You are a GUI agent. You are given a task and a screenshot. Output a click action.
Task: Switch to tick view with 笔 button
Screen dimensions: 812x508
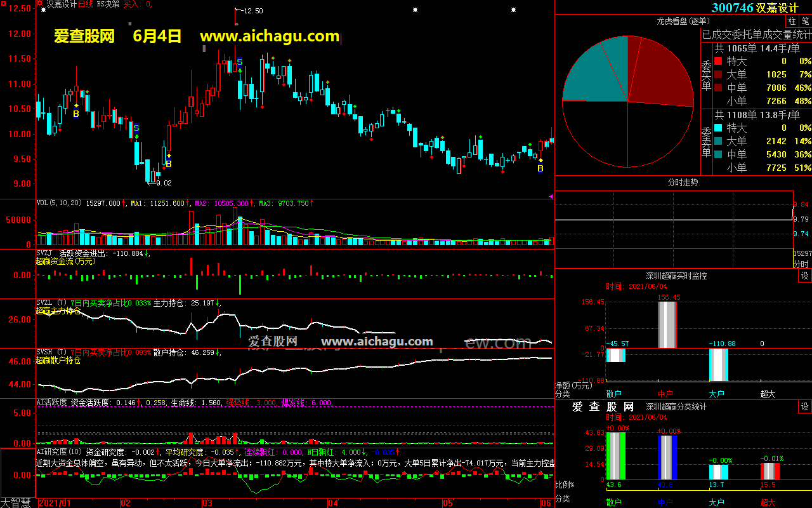click(805, 21)
